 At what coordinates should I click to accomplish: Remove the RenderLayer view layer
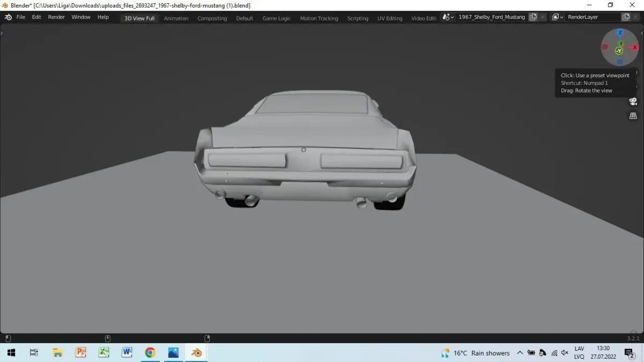(x=636, y=17)
